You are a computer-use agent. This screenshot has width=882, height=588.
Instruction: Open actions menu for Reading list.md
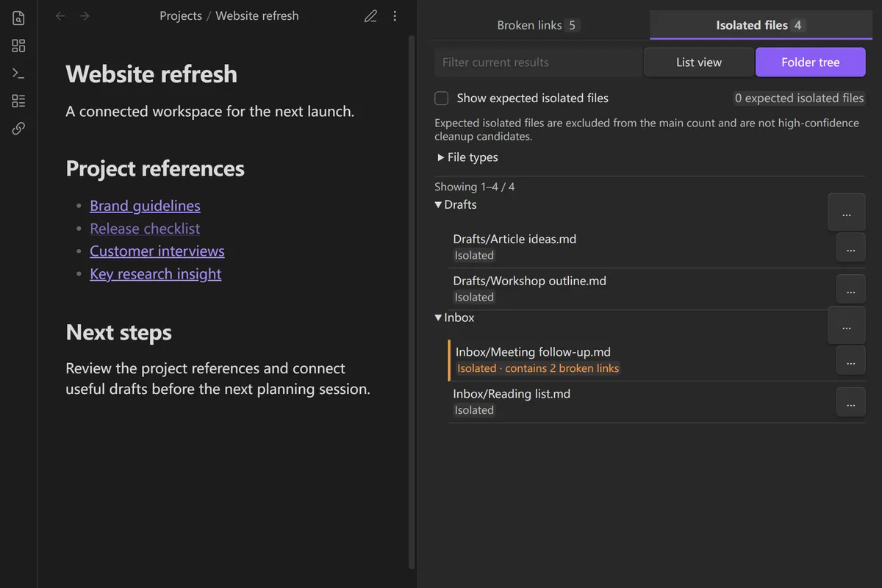click(x=850, y=403)
